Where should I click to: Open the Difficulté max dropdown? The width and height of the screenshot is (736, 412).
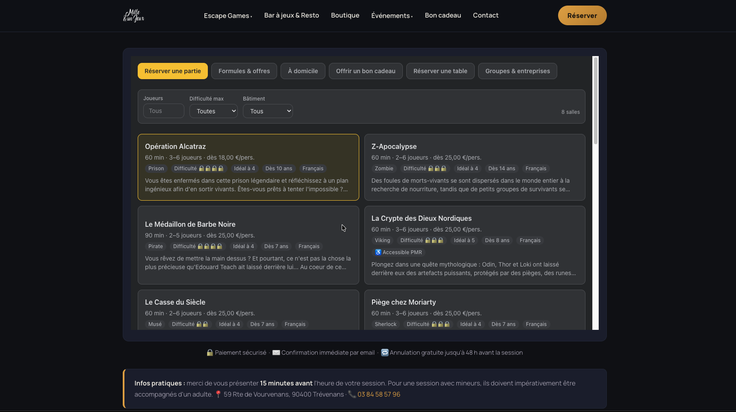click(x=214, y=111)
